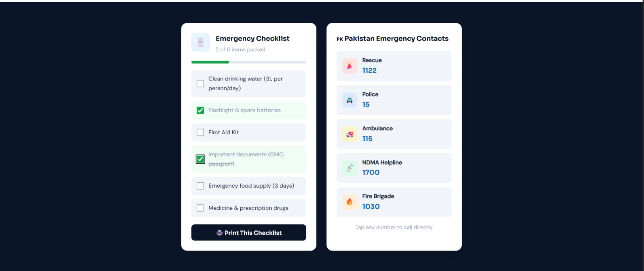Dial the Police number 15

(366, 105)
